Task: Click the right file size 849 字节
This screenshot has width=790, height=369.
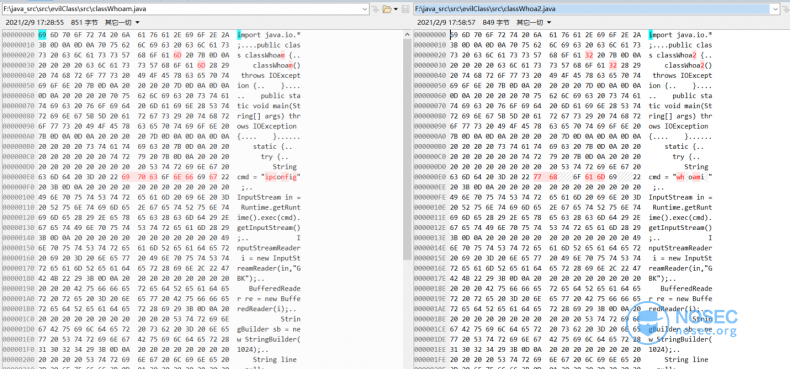Action: point(496,23)
